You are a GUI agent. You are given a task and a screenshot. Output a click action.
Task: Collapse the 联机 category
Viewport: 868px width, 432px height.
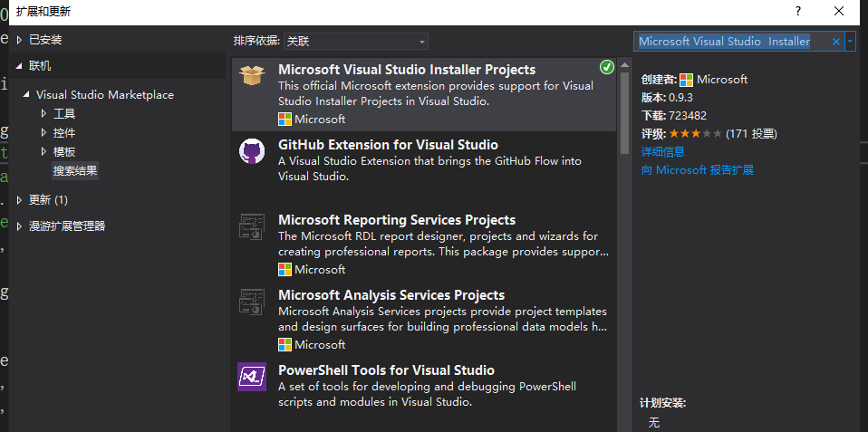(x=20, y=66)
